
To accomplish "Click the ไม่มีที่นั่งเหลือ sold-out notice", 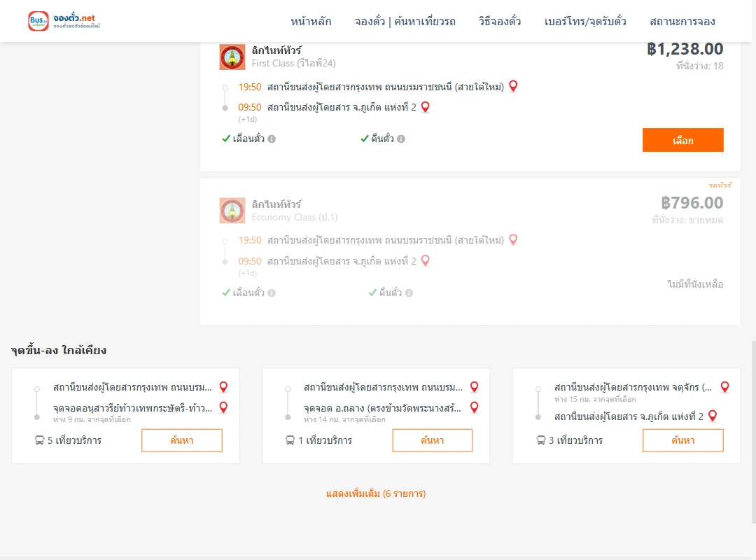I will tap(695, 285).
